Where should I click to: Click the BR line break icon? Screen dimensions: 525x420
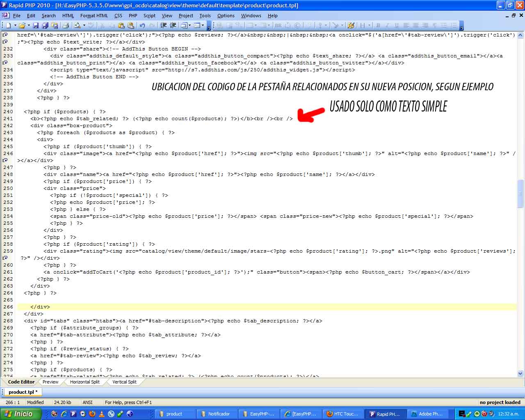278,25
